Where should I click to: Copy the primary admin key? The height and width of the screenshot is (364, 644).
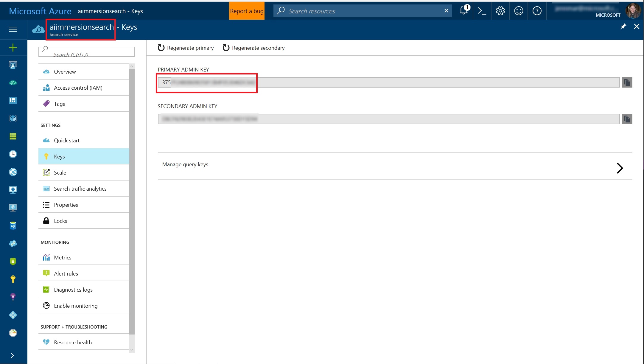click(x=627, y=82)
